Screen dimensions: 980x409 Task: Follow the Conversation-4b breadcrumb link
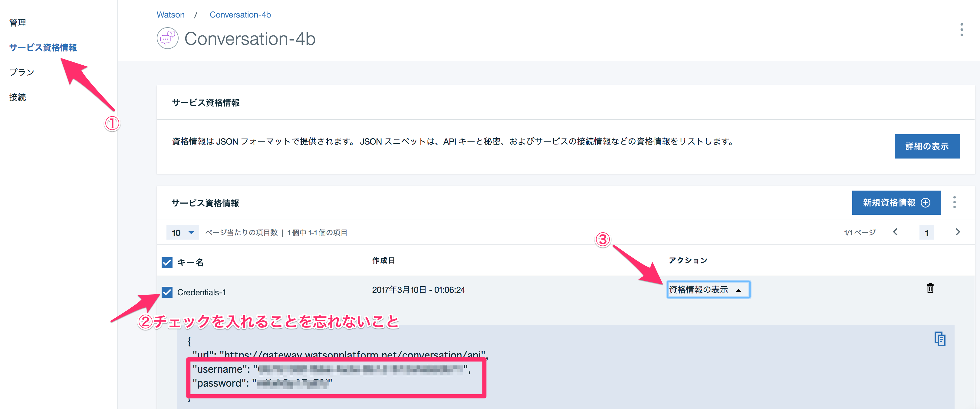coord(240,15)
